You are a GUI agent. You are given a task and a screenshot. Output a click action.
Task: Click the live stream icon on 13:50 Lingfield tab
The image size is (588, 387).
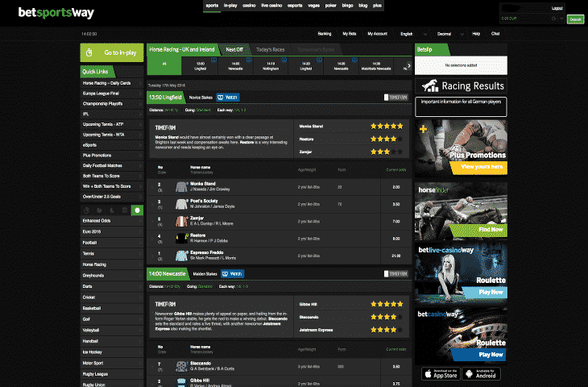click(213, 60)
